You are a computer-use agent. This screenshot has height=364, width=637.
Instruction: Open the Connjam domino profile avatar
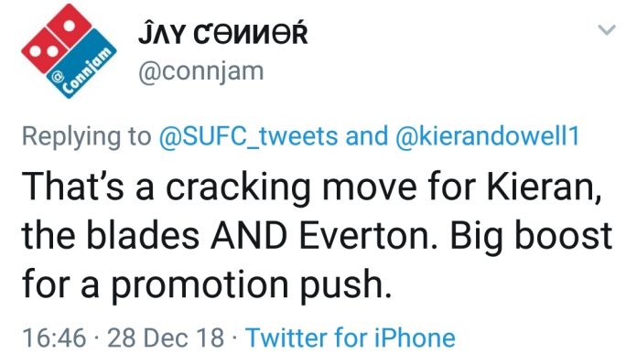coord(69,51)
